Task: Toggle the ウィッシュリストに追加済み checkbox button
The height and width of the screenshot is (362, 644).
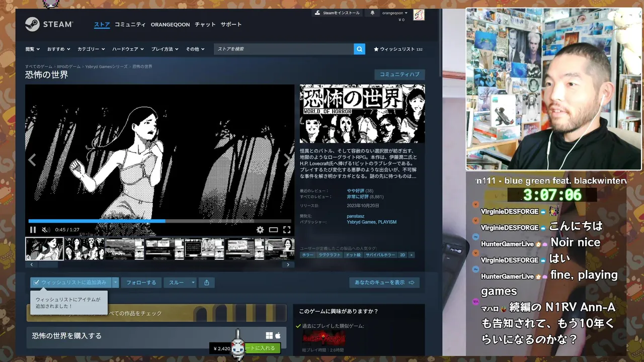Action: (x=70, y=283)
